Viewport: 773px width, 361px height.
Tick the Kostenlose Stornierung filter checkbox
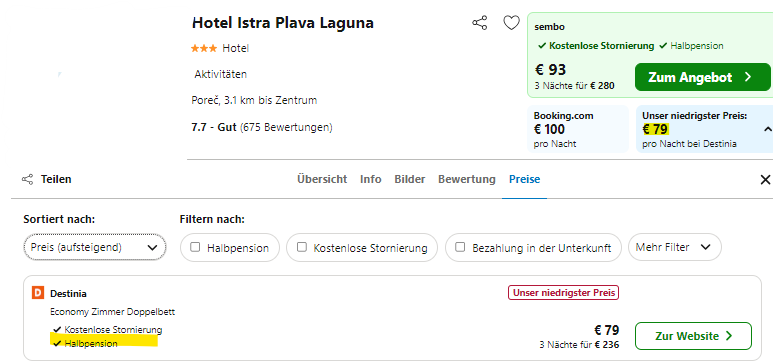[302, 247]
